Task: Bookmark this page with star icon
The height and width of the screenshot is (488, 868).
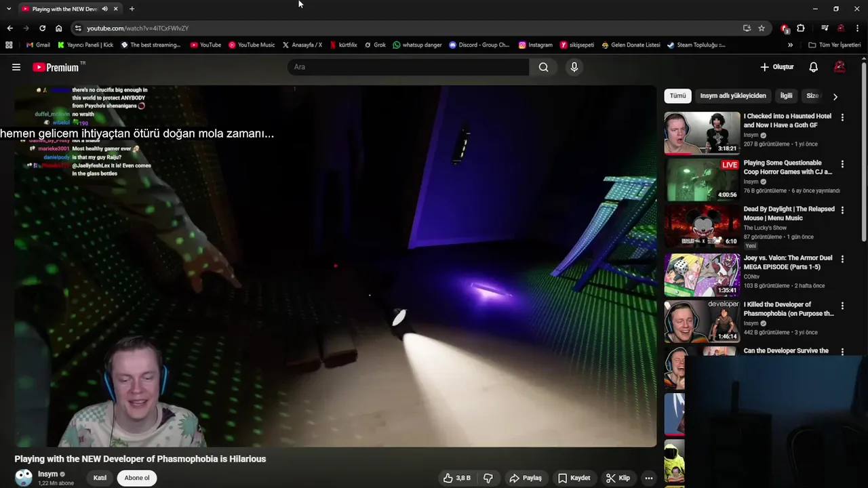Action: pos(762,28)
